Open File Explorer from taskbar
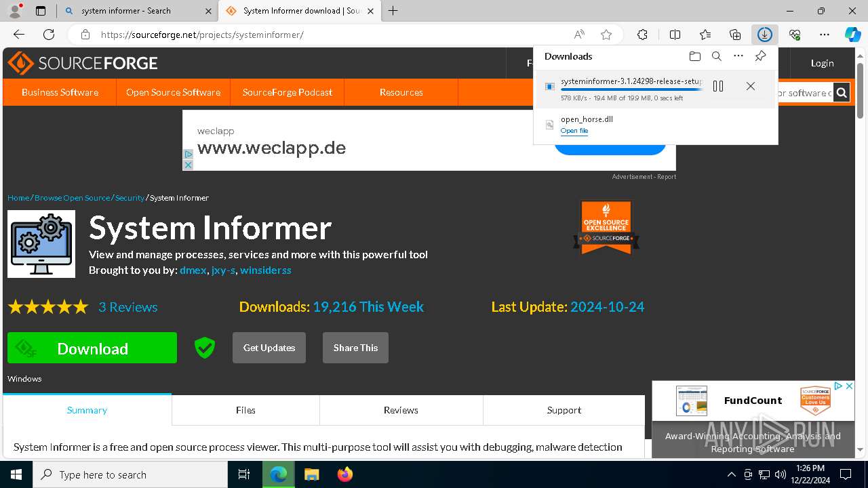Viewport: 868px width, 488px height. tap(311, 474)
